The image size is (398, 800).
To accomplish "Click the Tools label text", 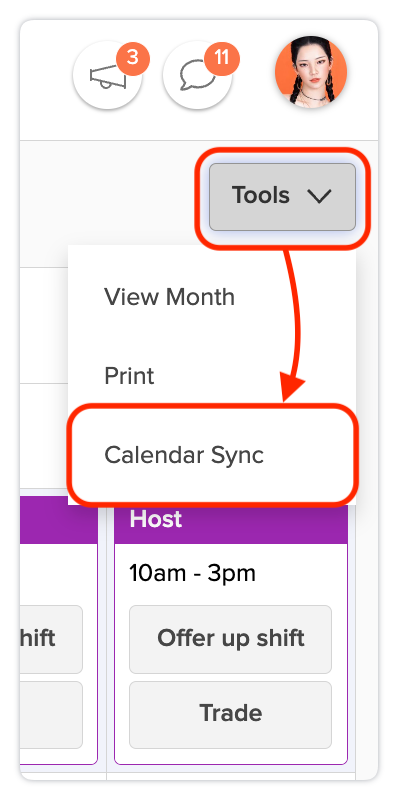I will (x=261, y=195).
